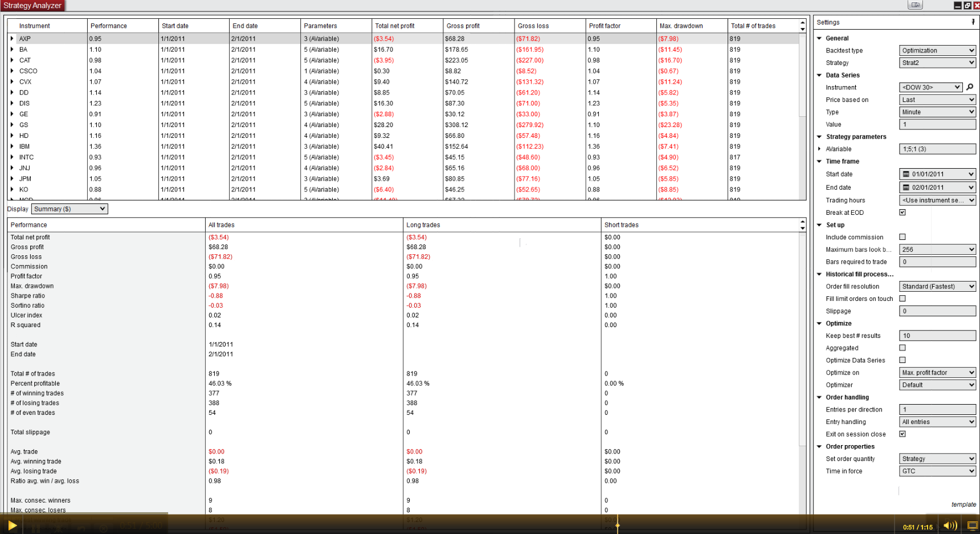
Task: Mute the video using the speaker icon
Action: 950,525
